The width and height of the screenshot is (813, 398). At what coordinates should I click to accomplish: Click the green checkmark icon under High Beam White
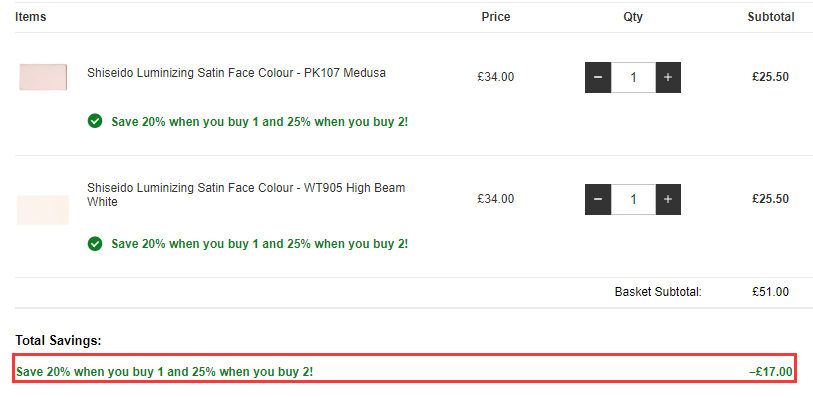click(x=95, y=244)
